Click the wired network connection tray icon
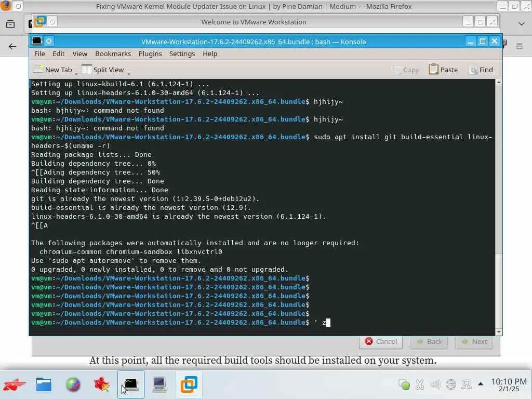The height and width of the screenshot is (399, 532). [467, 384]
